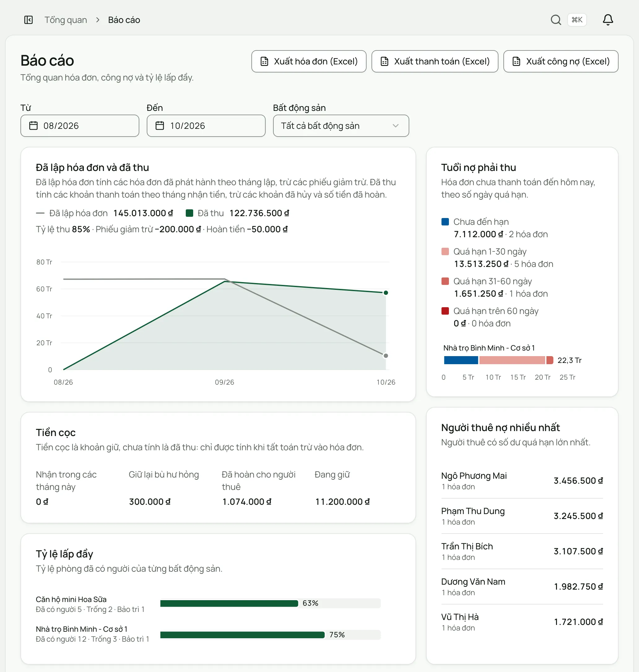
Task: Click Quá hạn 31-60 ngày swatch
Action: click(x=445, y=281)
